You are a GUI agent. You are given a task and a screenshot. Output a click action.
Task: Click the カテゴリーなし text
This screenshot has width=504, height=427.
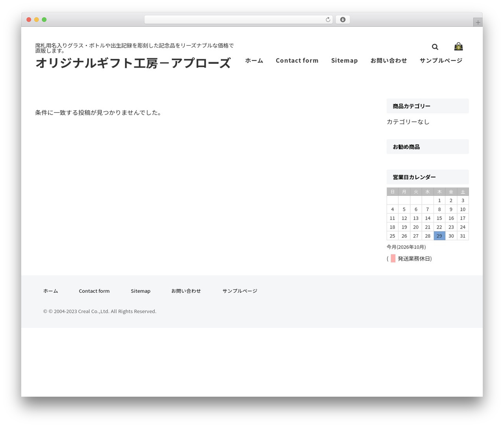[x=408, y=122]
